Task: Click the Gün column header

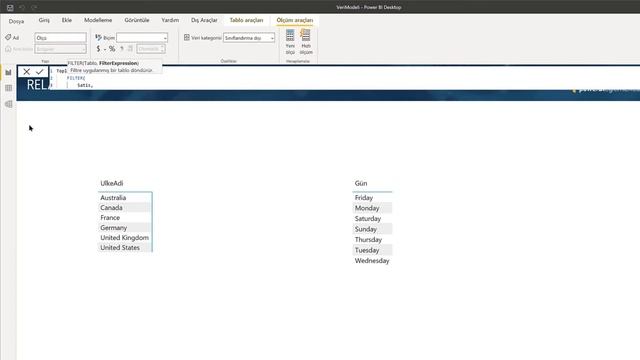Action: (361, 183)
